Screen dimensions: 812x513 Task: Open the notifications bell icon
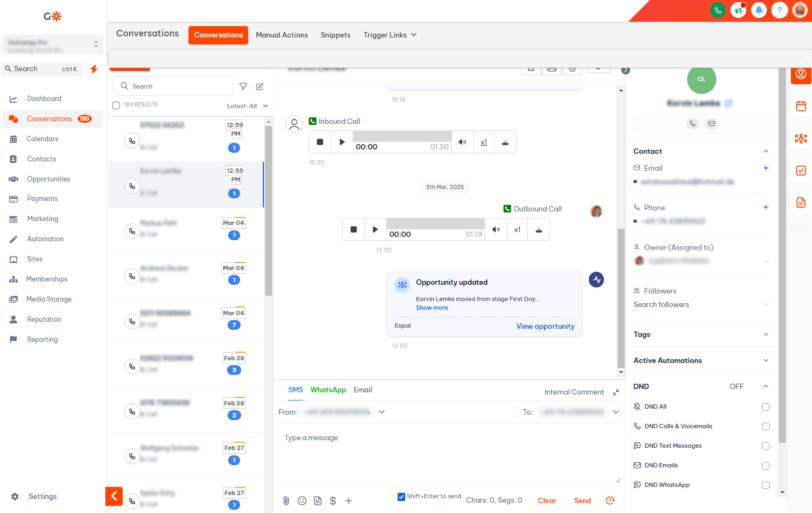[x=759, y=10]
